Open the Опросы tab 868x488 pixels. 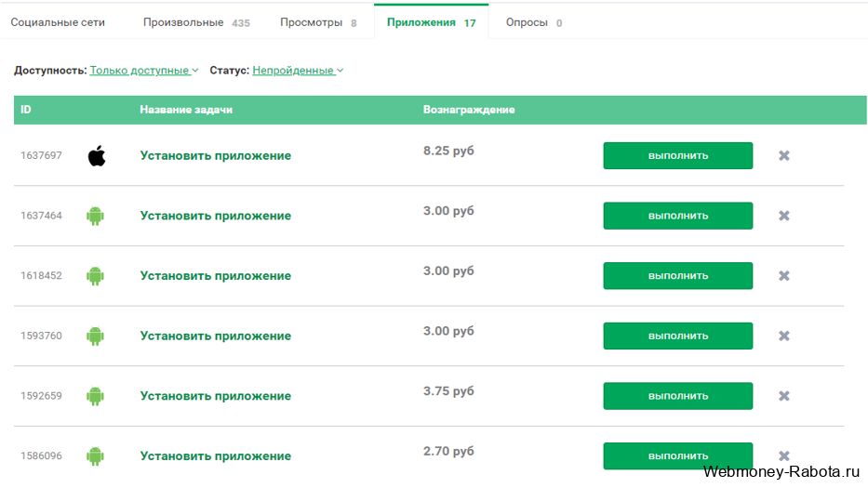pos(534,22)
